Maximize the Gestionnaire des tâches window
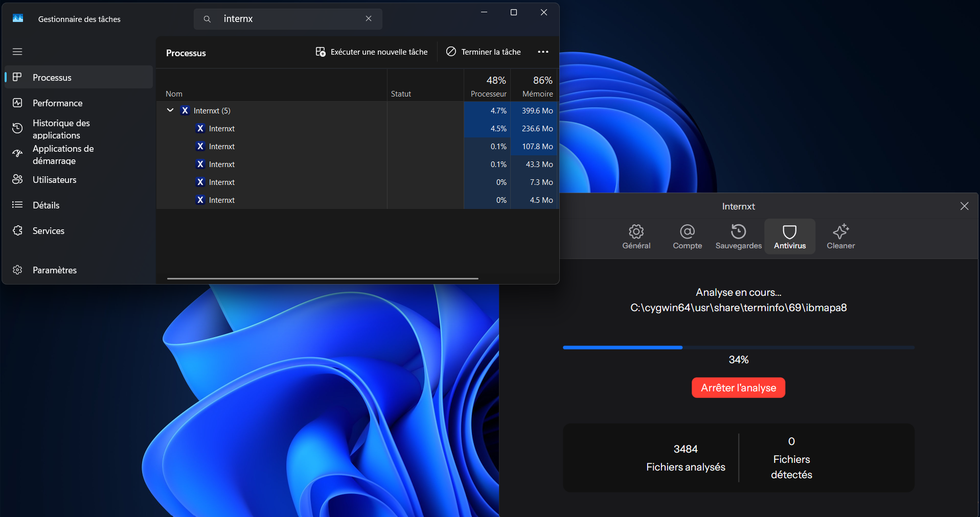Screen dimensions: 980x517 [514, 12]
